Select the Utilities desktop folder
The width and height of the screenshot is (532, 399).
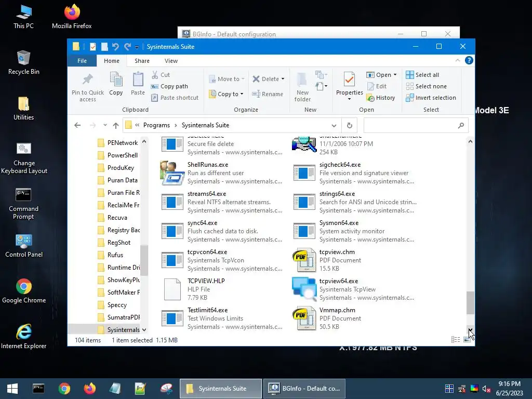pyautogui.click(x=23, y=109)
